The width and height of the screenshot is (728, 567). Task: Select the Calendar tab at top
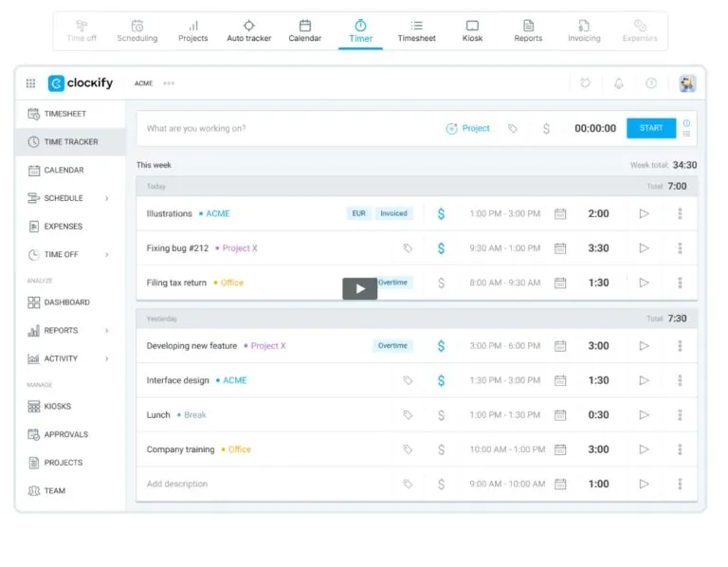(x=304, y=31)
